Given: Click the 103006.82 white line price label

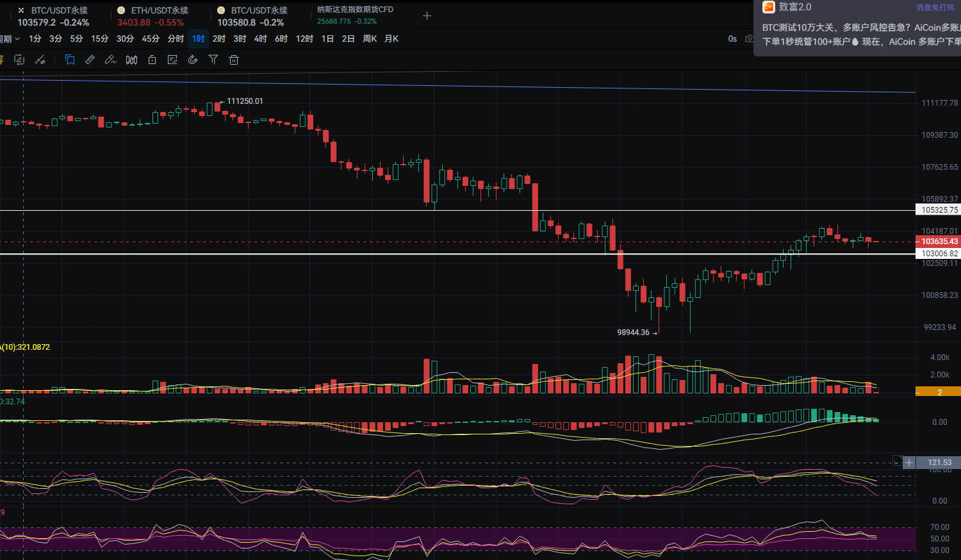Looking at the screenshot, I should coord(939,254).
